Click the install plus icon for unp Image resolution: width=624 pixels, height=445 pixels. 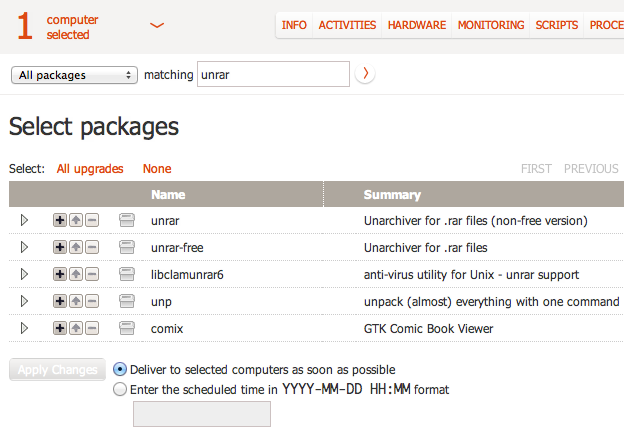click(x=60, y=301)
